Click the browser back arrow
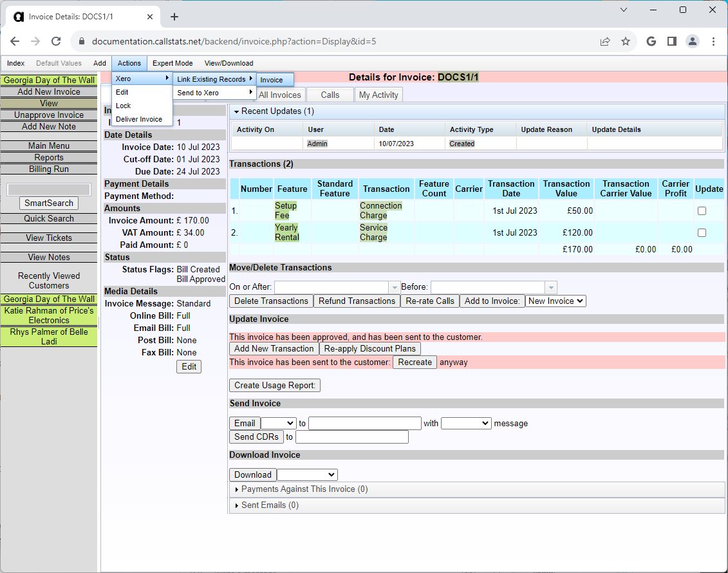Screen dimensions: 728x573 tap(15, 41)
